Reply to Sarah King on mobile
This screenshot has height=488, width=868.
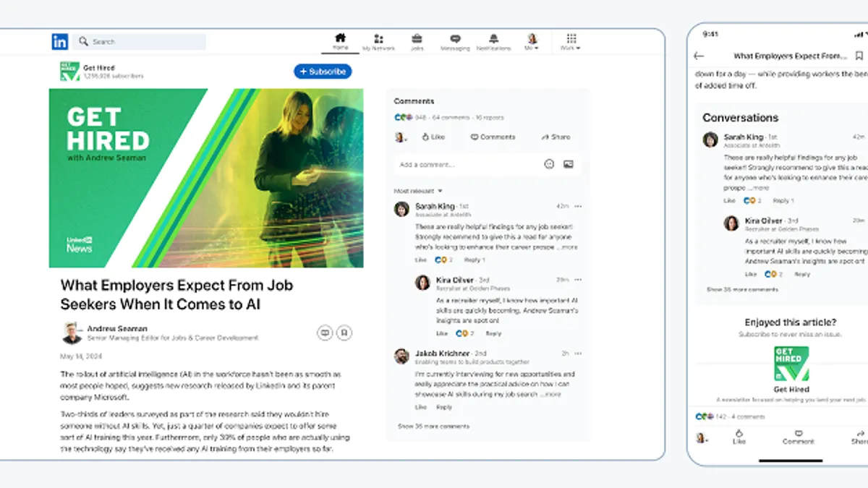pos(783,200)
